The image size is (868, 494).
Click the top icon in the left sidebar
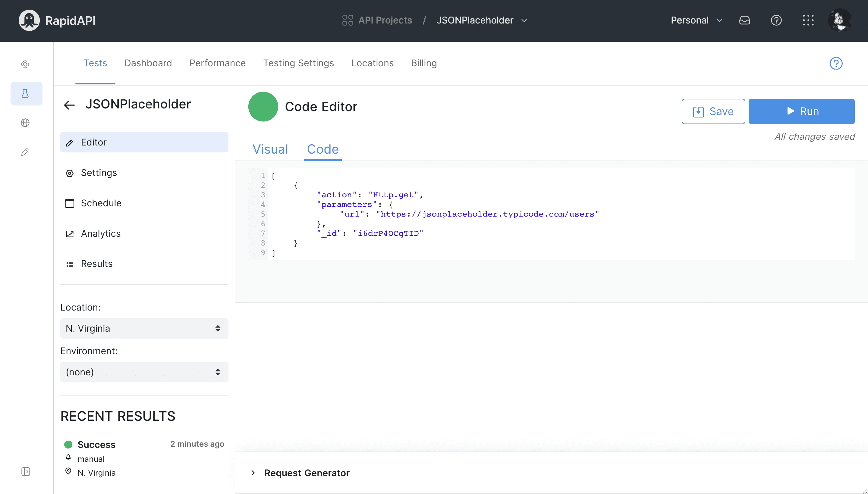(25, 64)
